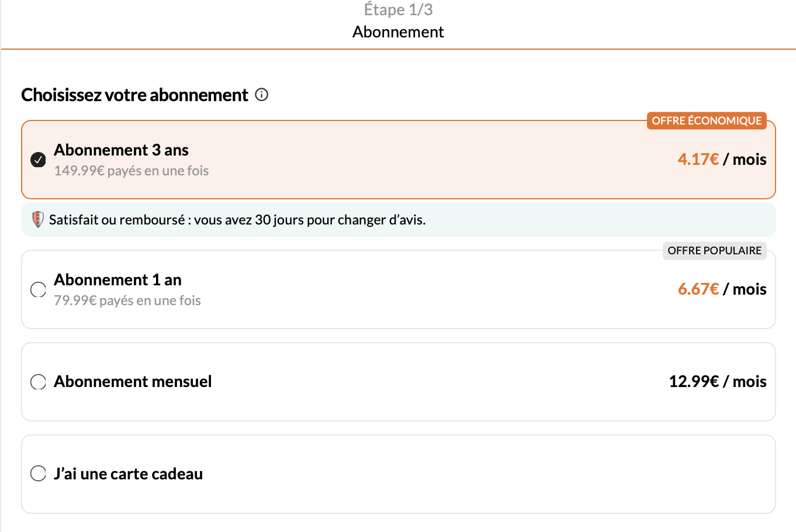The image size is (796, 532).
Task: Click the 4.17€ / mois price
Action: click(722, 160)
